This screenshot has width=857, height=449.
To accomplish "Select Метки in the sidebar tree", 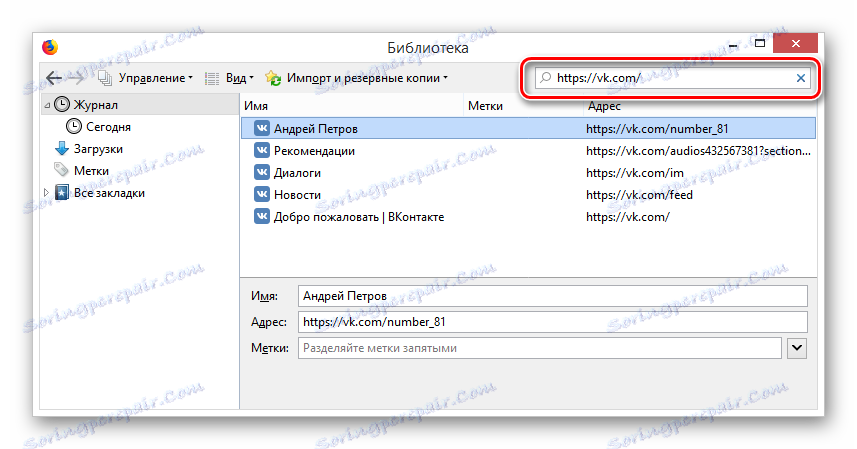I will pos(91,171).
